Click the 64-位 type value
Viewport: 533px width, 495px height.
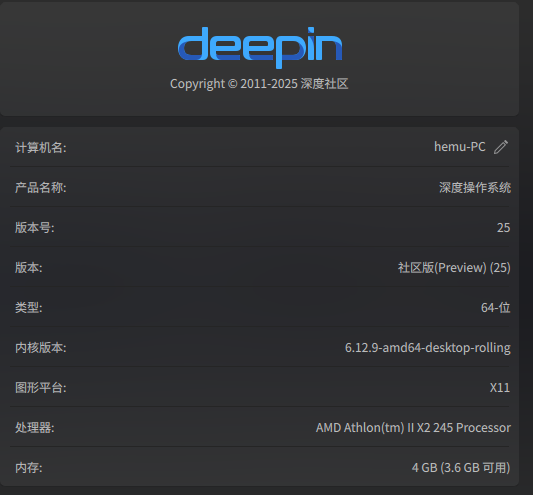pyautogui.click(x=496, y=307)
